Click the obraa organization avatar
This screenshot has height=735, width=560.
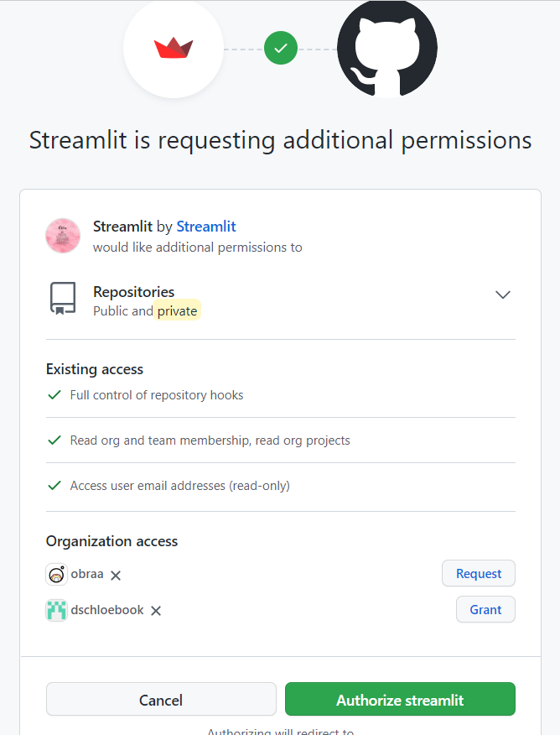[57, 574]
